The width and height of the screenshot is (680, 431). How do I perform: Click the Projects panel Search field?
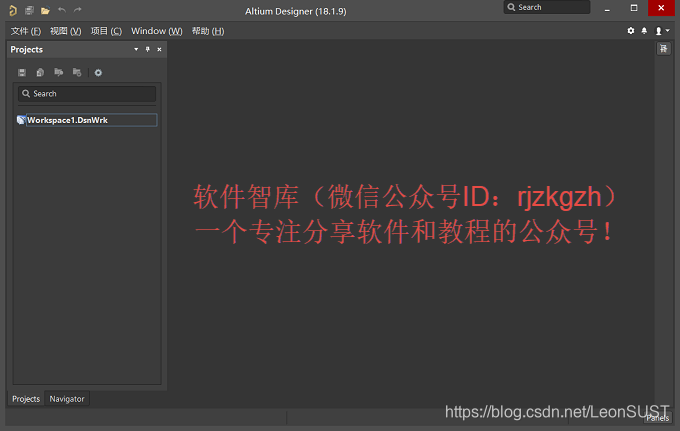click(87, 94)
